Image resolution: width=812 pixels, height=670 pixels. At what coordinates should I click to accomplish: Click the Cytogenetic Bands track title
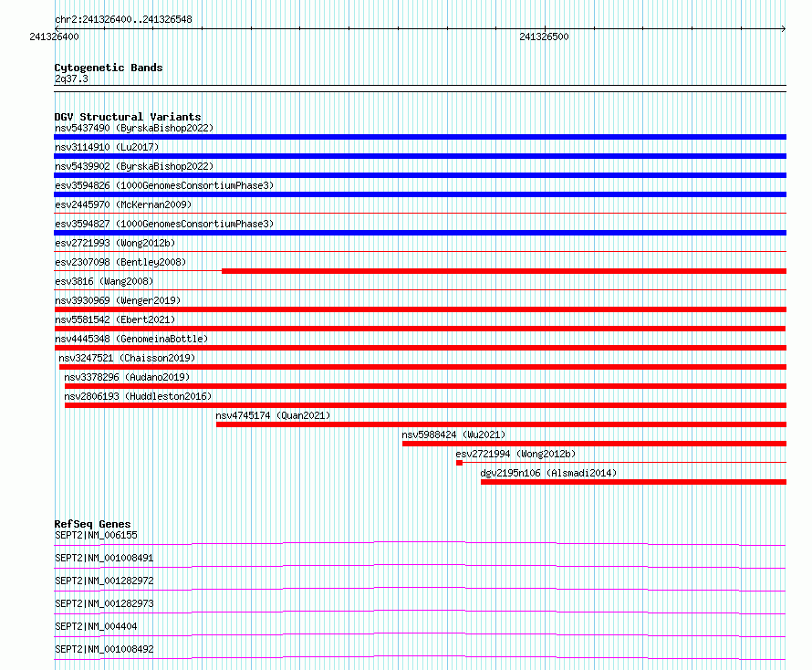pos(109,68)
